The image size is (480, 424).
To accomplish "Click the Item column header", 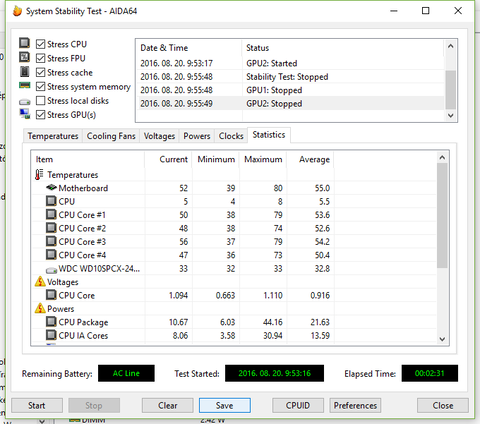I will (88, 159).
